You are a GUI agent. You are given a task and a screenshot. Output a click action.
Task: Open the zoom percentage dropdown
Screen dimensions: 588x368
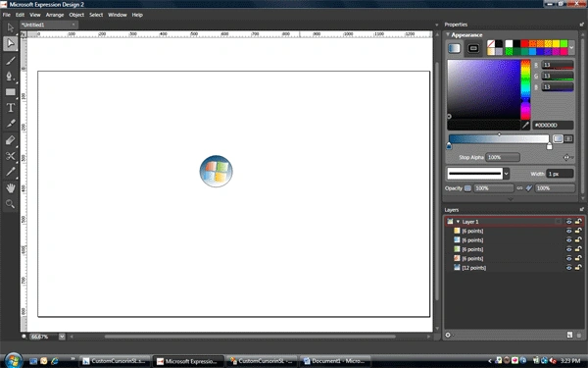click(x=62, y=337)
